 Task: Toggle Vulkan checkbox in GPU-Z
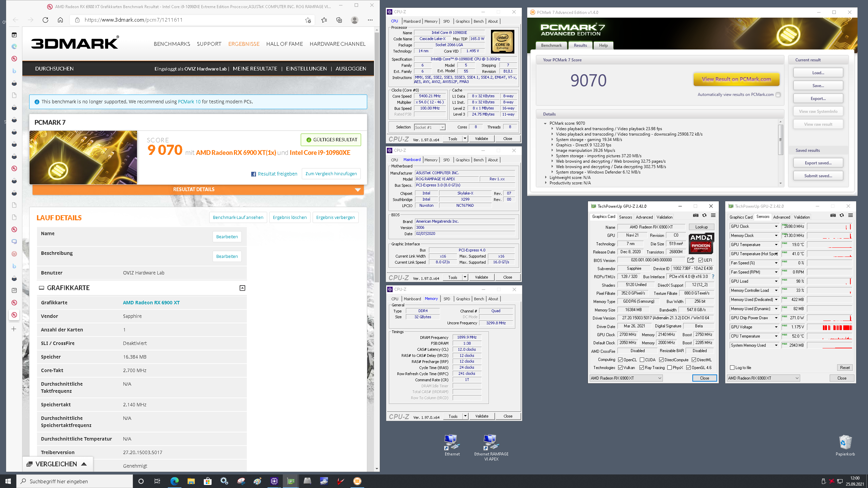(620, 368)
